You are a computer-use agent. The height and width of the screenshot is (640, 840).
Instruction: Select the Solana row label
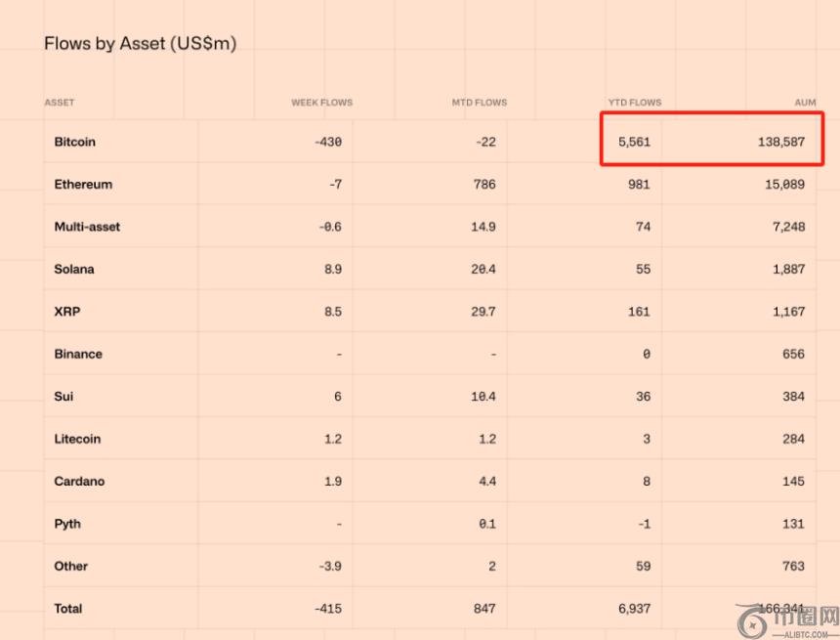point(74,269)
